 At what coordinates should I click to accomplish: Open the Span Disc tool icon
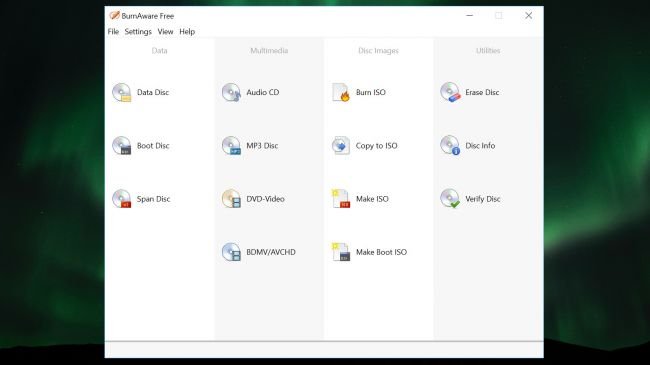pyautogui.click(x=121, y=199)
